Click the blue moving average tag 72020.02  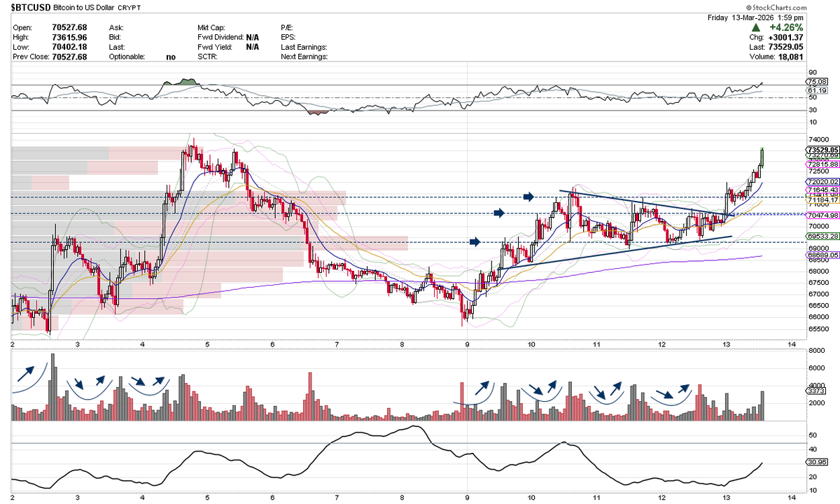pos(822,181)
